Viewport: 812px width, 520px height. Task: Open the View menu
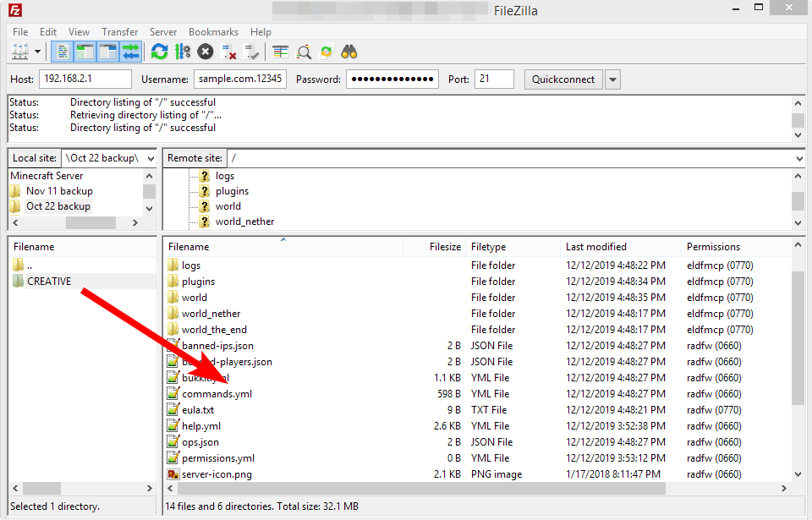79,31
